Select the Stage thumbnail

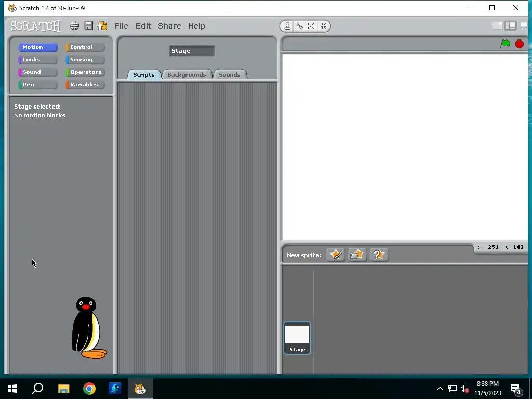(x=297, y=338)
